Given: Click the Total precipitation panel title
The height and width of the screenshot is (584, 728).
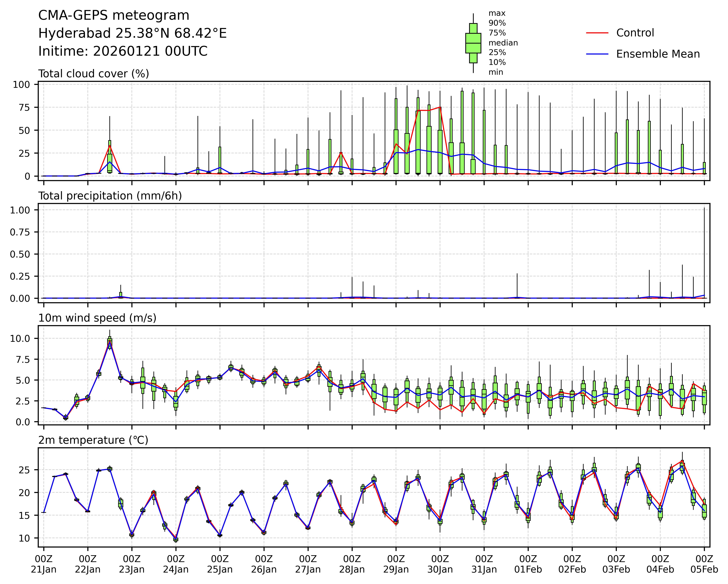Looking at the screenshot, I should (x=110, y=196).
